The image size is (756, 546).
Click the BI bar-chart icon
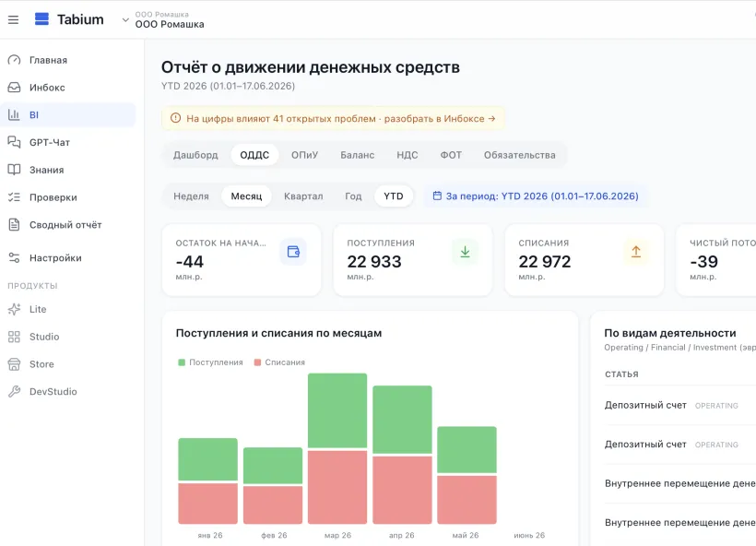point(15,114)
